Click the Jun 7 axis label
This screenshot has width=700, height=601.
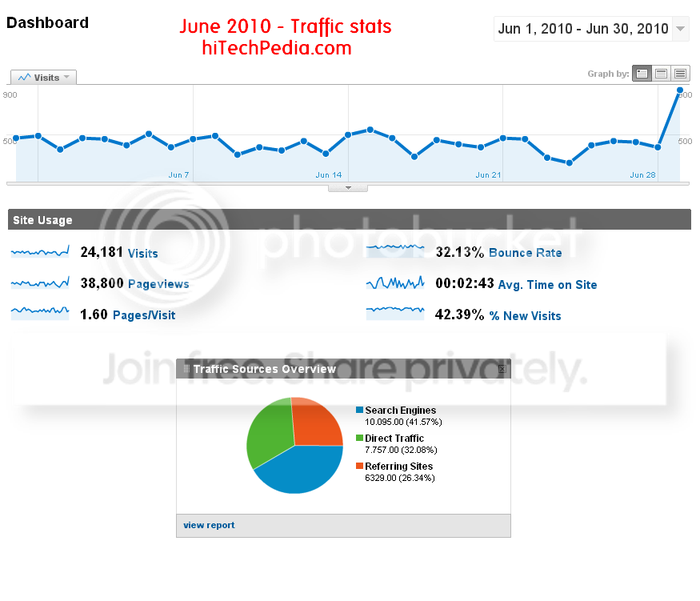click(x=178, y=175)
